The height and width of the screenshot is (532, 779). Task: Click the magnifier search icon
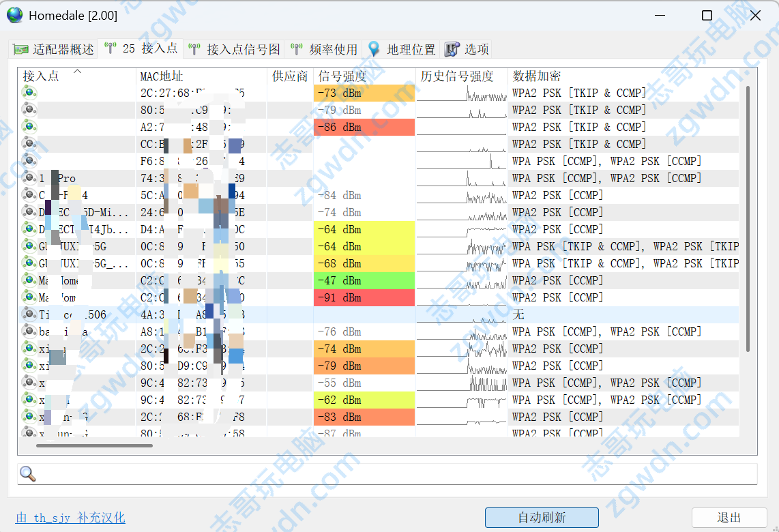(27, 474)
